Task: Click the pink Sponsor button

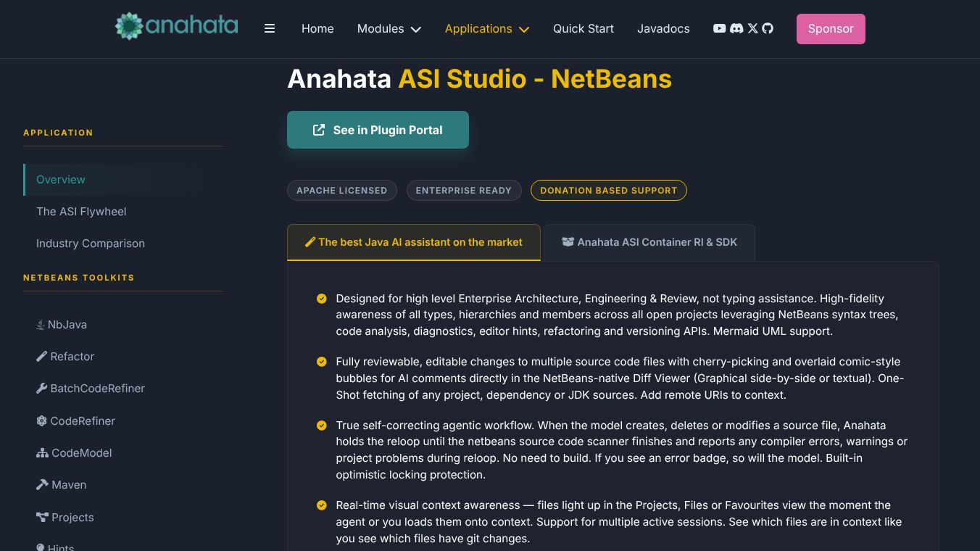Action: [831, 29]
